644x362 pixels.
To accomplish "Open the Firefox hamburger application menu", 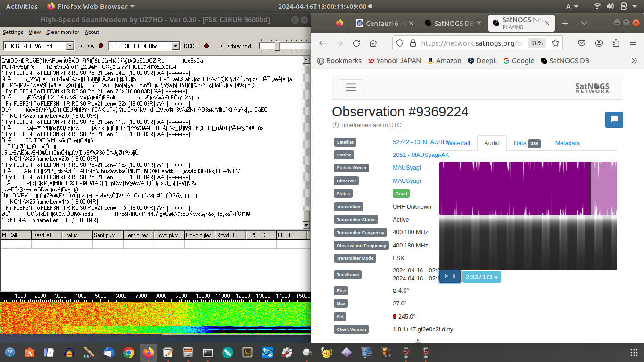I will 633,43.
